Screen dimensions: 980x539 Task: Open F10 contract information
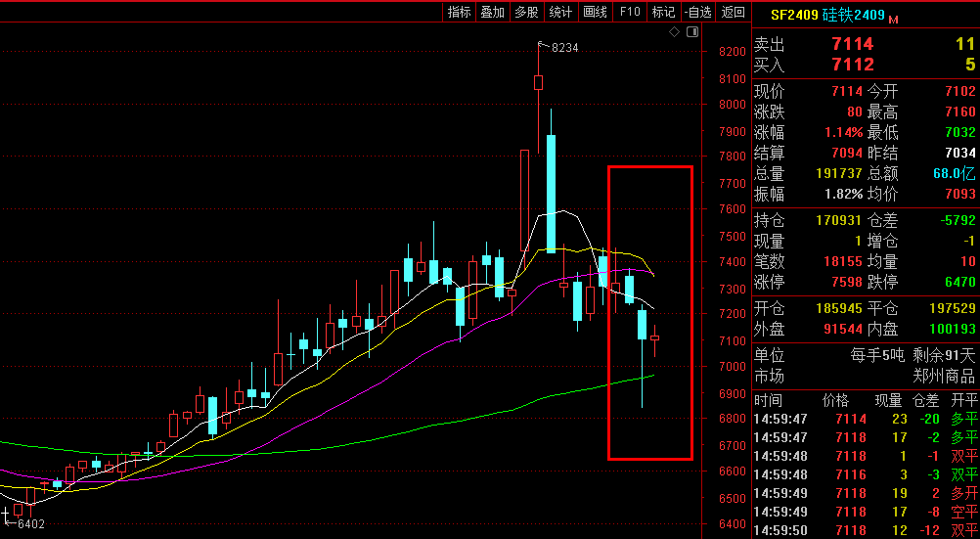click(x=630, y=12)
